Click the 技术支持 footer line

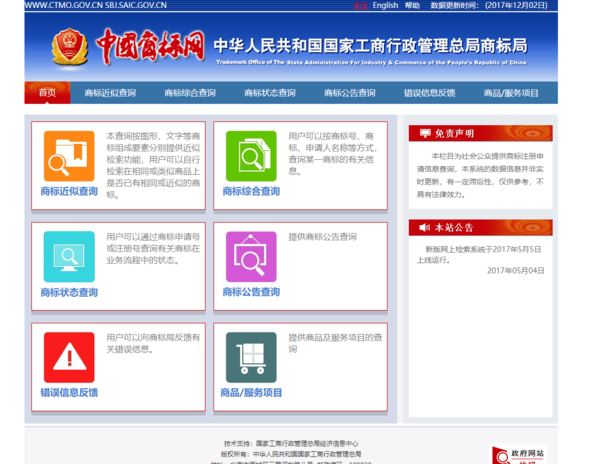(x=291, y=443)
